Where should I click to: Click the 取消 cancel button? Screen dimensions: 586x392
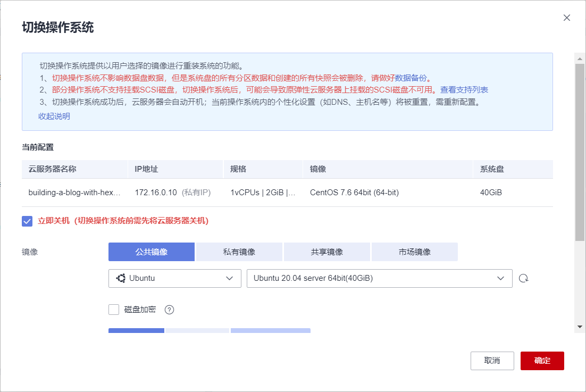point(492,361)
